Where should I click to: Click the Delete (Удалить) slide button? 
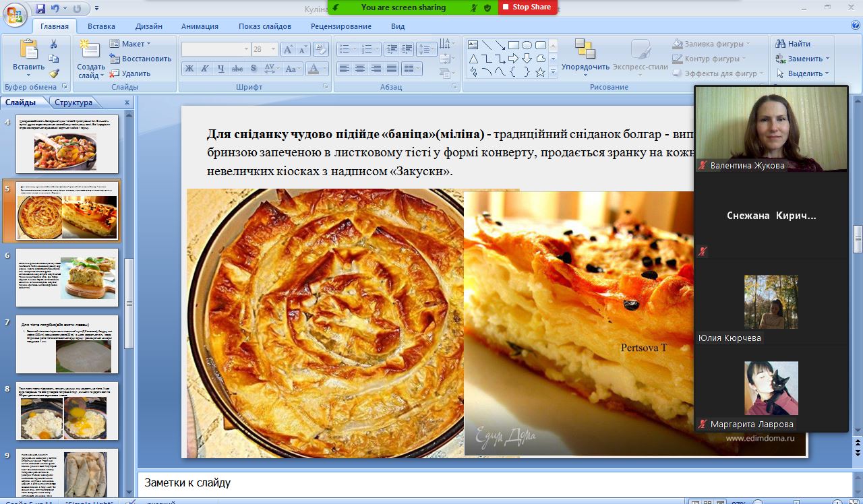pyautogui.click(x=130, y=73)
